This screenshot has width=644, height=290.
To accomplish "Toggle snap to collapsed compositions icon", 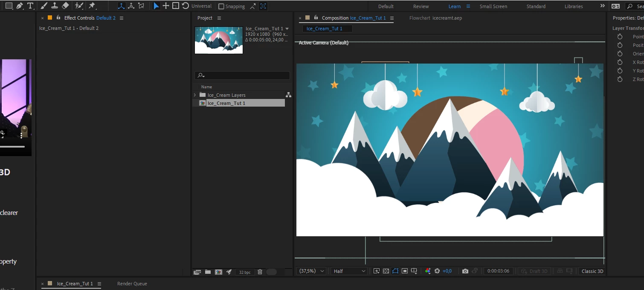I will 263,6.
